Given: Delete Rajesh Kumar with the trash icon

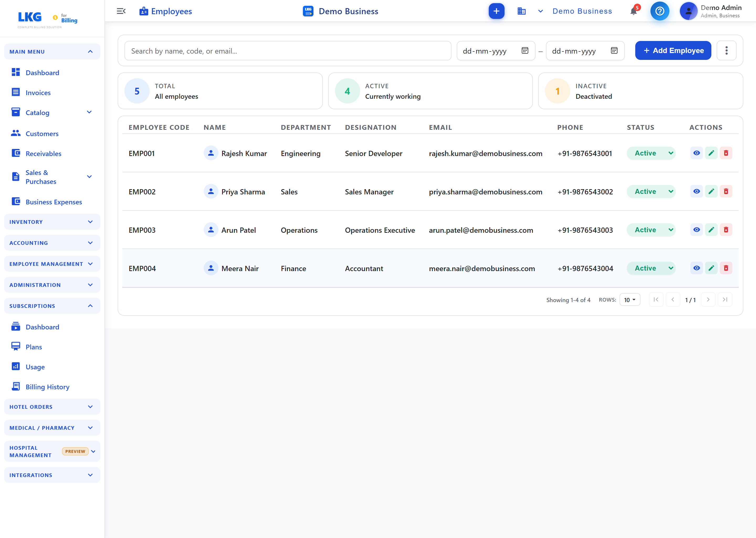Looking at the screenshot, I should [x=726, y=153].
